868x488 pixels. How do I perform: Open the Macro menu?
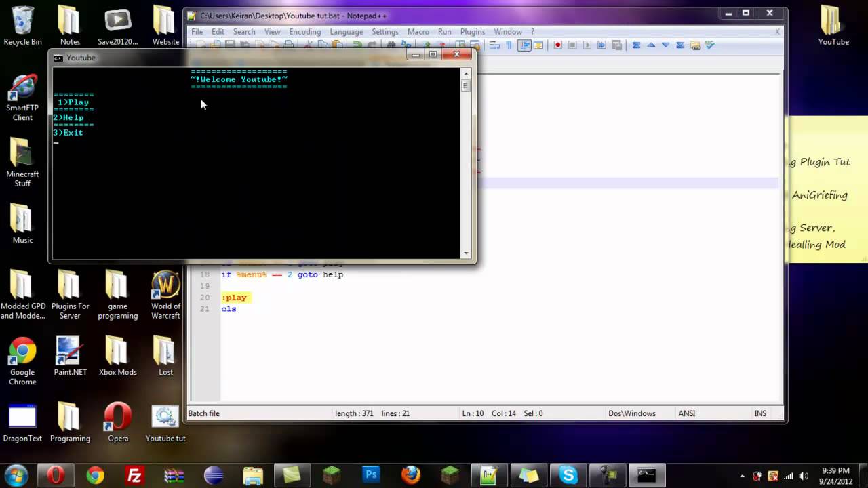(418, 32)
